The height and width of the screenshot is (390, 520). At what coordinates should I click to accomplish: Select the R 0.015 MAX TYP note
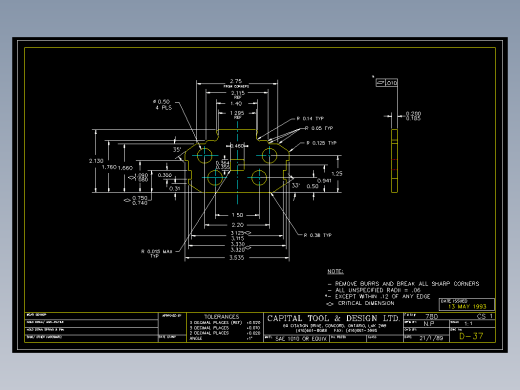[x=156, y=254]
